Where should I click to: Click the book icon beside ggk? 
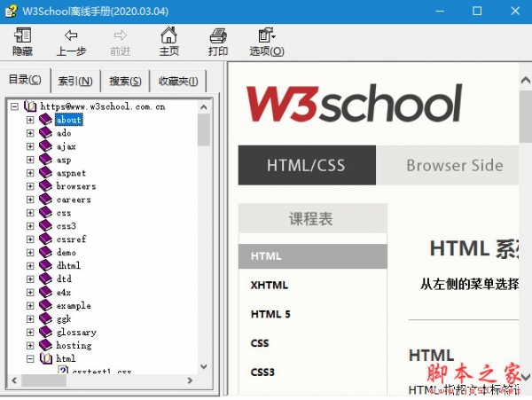45,318
